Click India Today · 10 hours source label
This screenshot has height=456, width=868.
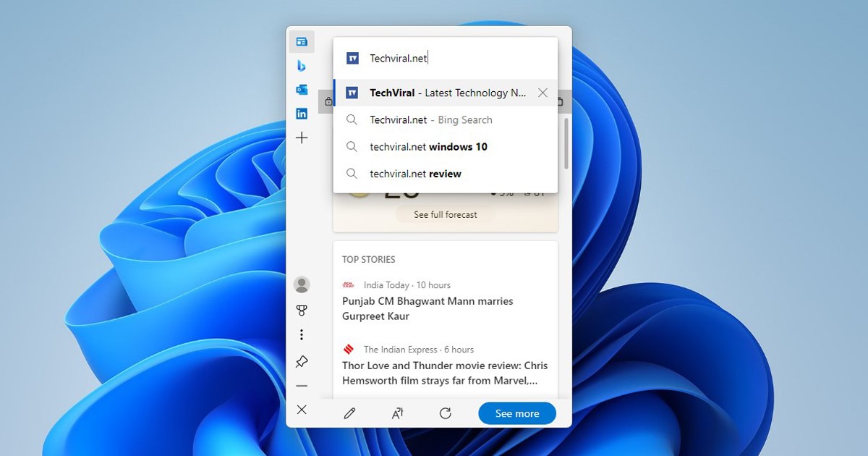407,285
